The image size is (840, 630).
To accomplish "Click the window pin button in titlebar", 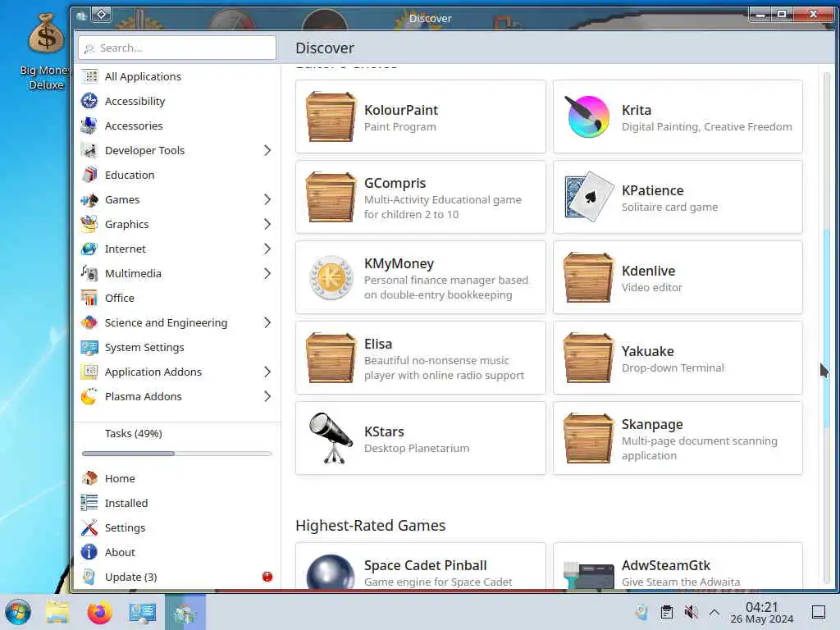I will [x=101, y=15].
